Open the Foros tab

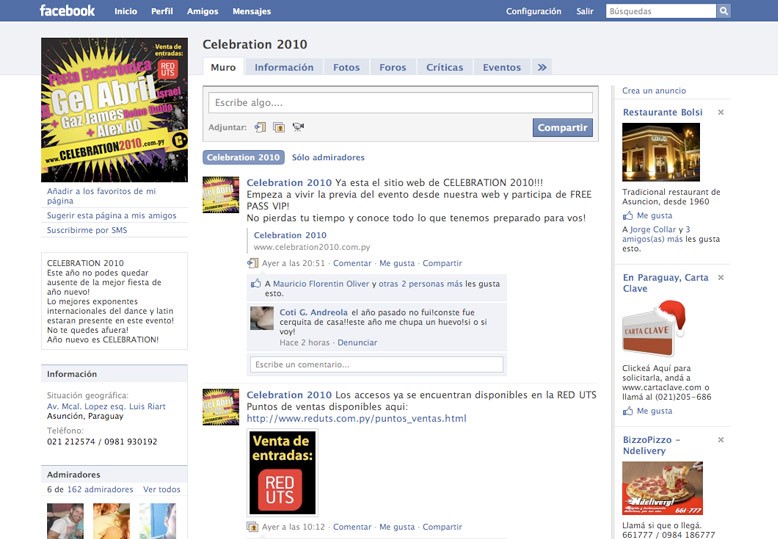click(x=392, y=67)
